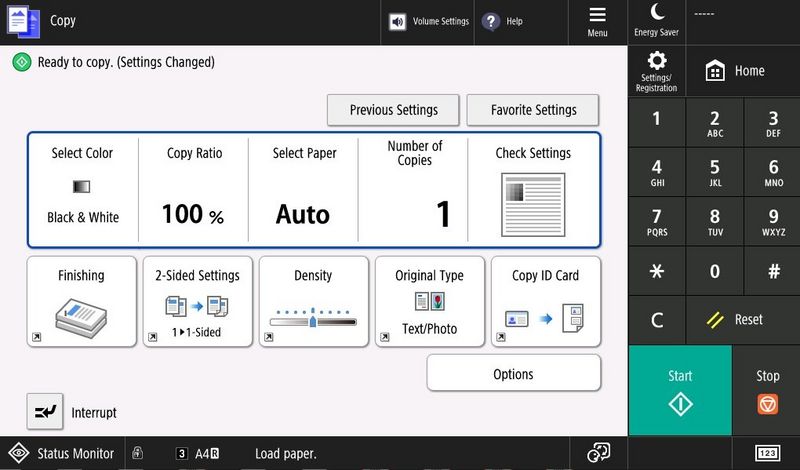Click the Previous Settings button

pos(394,110)
